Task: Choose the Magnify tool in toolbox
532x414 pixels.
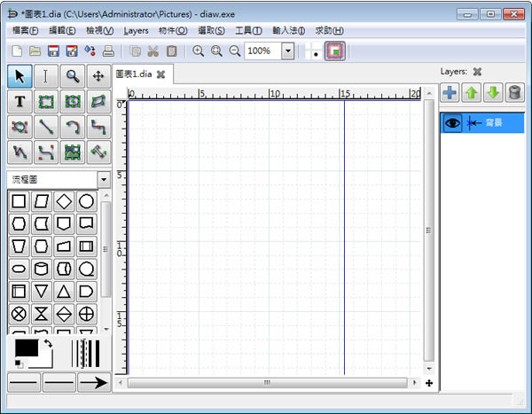Action: click(73, 76)
